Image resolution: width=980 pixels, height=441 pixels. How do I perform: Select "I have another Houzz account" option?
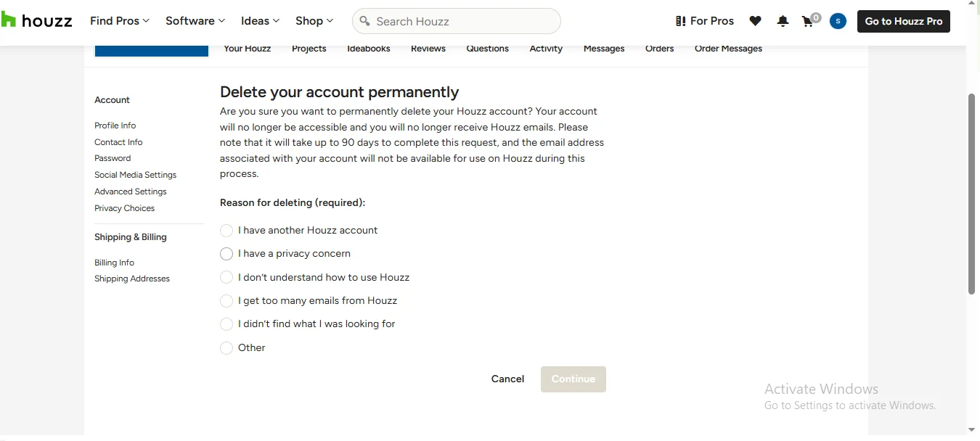coord(226,231)
